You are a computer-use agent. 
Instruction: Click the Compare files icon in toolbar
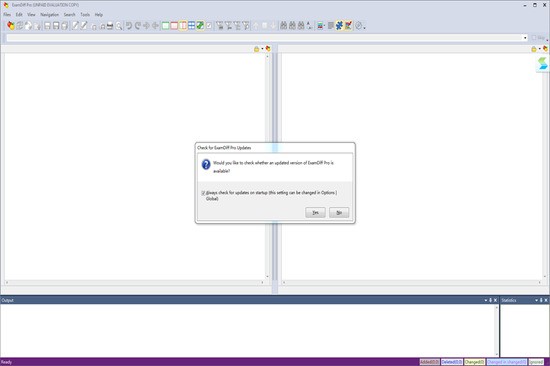click(11, 26)
